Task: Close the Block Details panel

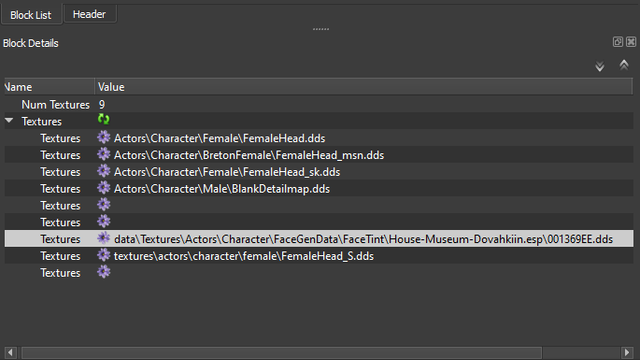Action: [631, 42]
